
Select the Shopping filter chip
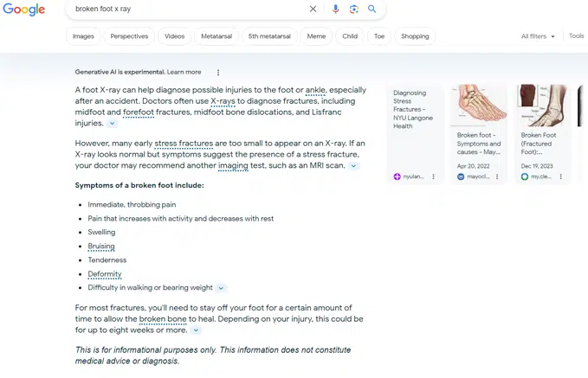point(415,36)
